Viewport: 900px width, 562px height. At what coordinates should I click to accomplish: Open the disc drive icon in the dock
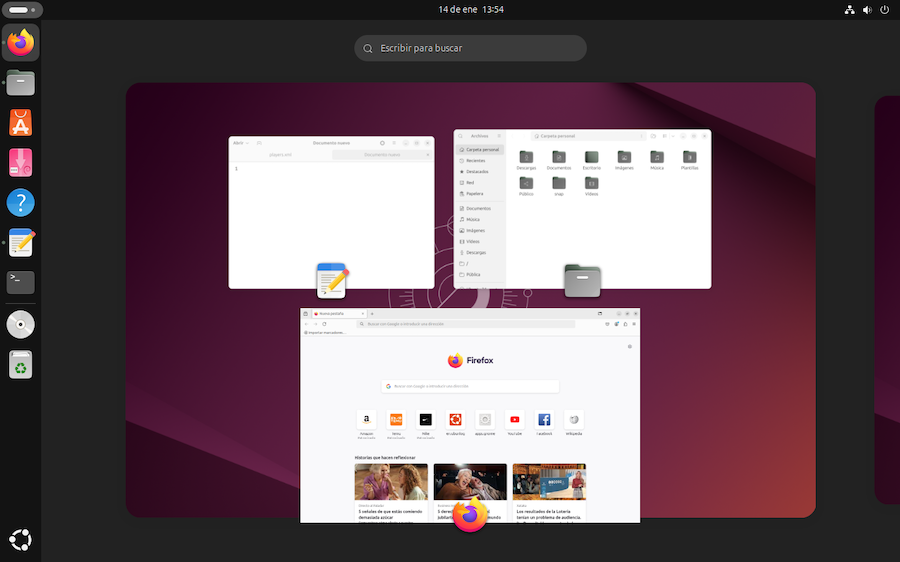click(x=20, y=325)
